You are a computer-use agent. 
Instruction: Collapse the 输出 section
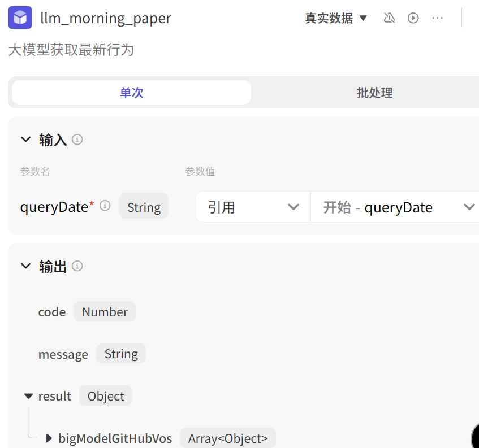25,266
